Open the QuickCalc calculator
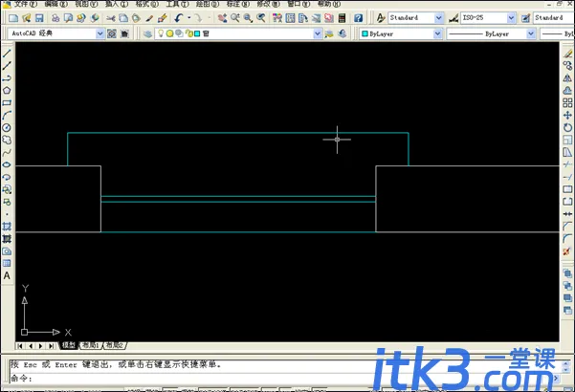Screen dimensions: 575x392 (x=343, y=18)
